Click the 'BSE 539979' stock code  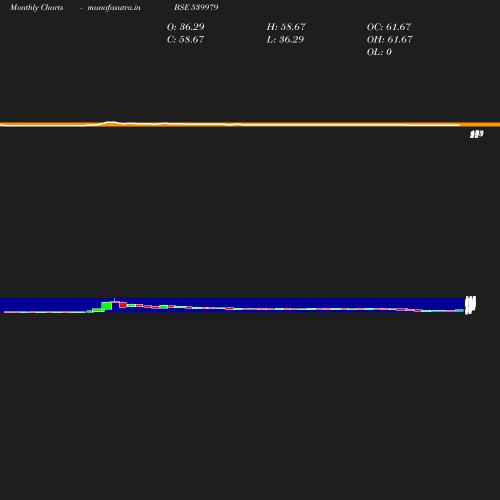(196, 7)
